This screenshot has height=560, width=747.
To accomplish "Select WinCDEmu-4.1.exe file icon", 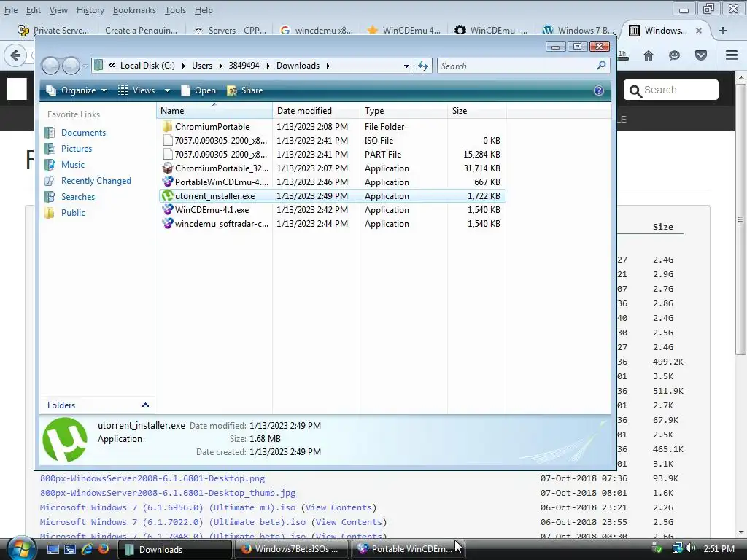I will (x=167, y=209).
